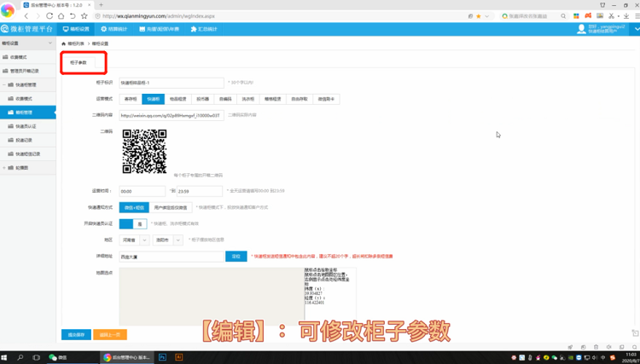Click the 23:59 end time field
640x364 pixels.
[200, 191]
